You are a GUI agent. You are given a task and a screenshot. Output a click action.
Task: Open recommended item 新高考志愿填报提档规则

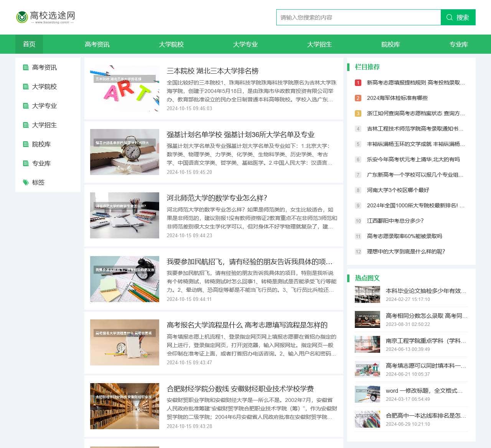pos(416,83)
